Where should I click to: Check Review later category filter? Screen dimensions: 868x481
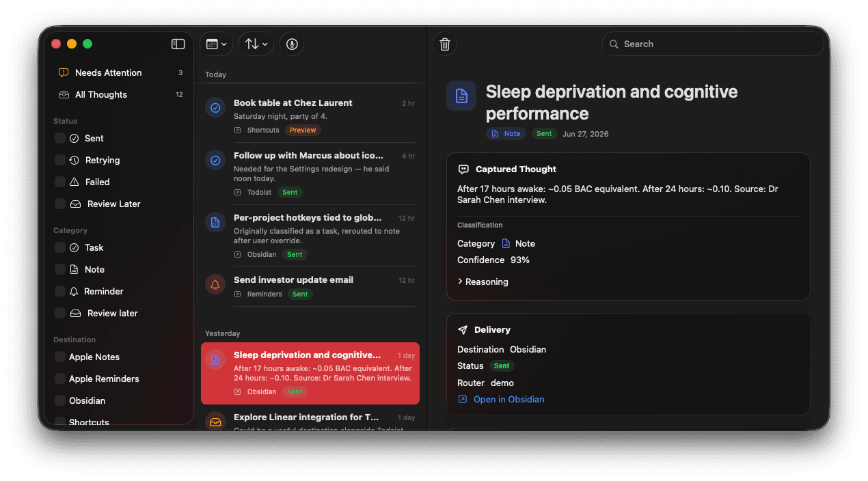click(x=60, y=313)
